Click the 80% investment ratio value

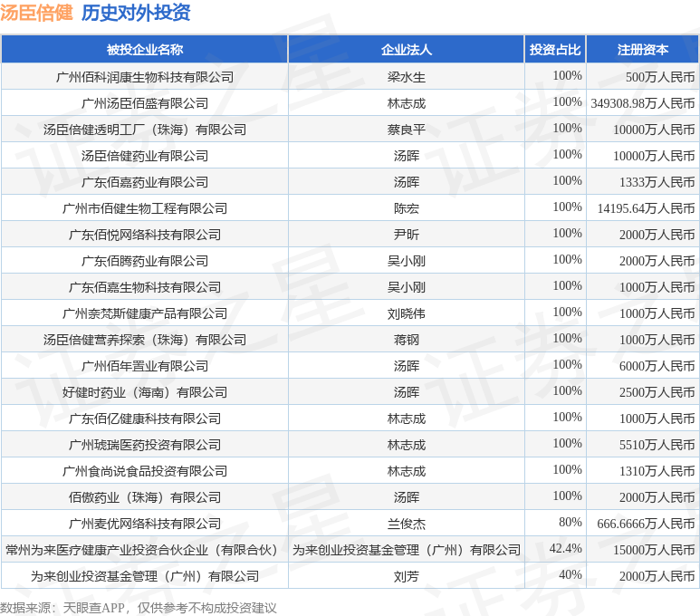(571, 522)
